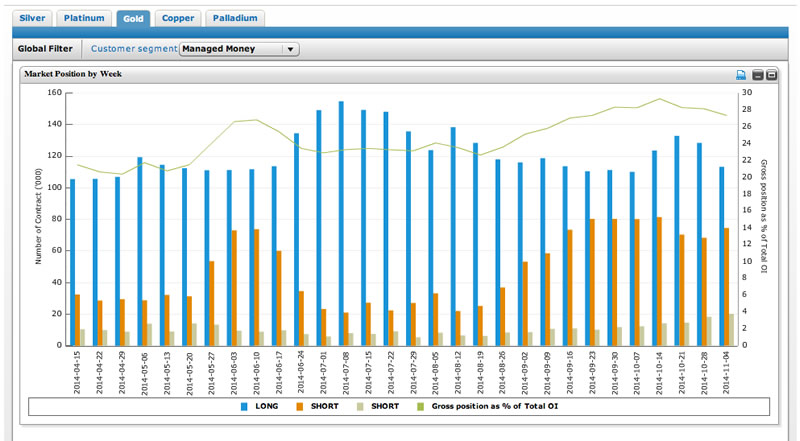Switch to the Silver tab
The image size is (800, 441).
point(32,18)
